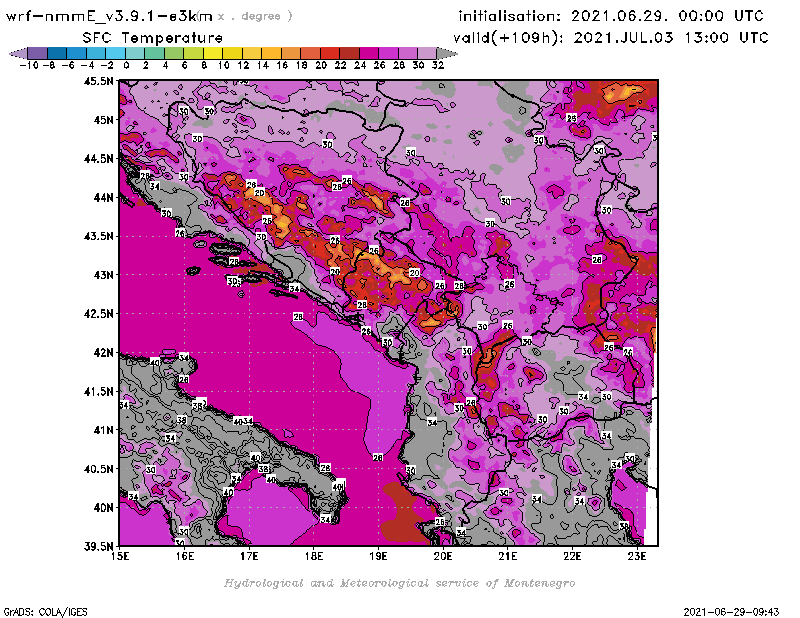Click the '40N' latitude label

103,507
